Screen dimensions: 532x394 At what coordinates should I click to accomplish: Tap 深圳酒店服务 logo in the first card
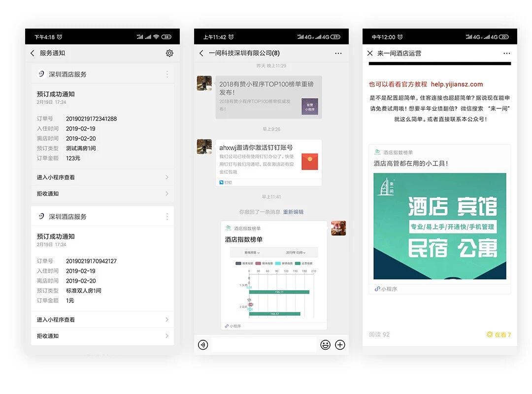[x=41, y=74]
